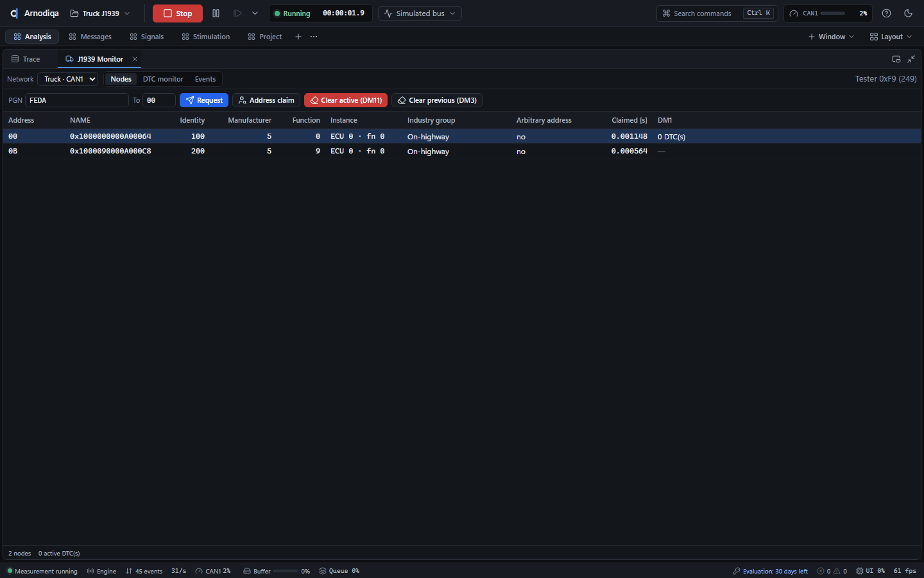Expand the Window menu

click(x=831, y=37)
